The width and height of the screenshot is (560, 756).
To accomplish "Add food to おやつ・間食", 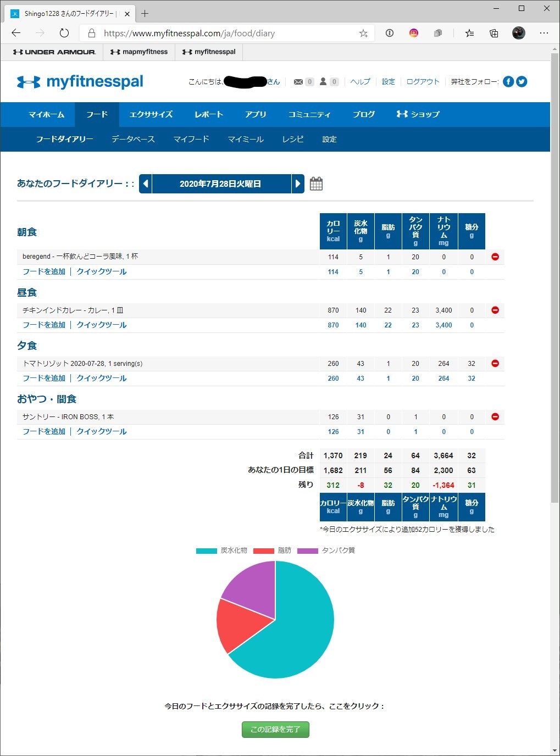I will click(x=44, y=431).
